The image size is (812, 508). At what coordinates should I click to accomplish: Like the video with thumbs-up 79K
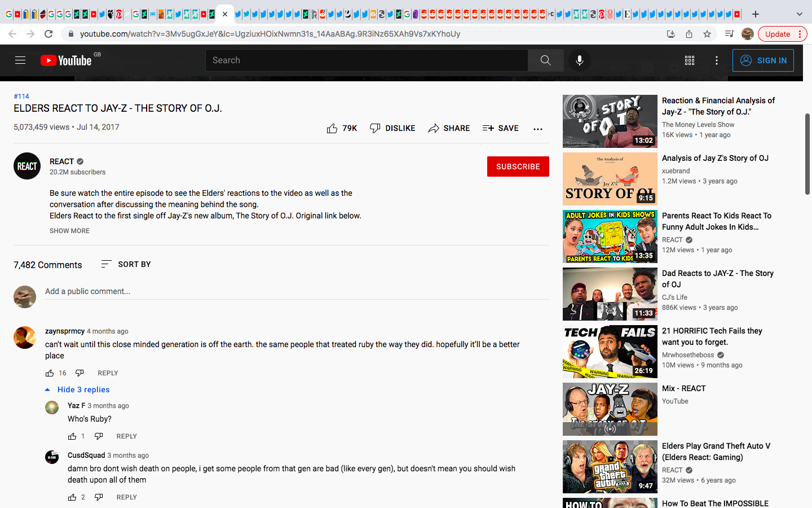pyautogui.click(x=342, y=128)
